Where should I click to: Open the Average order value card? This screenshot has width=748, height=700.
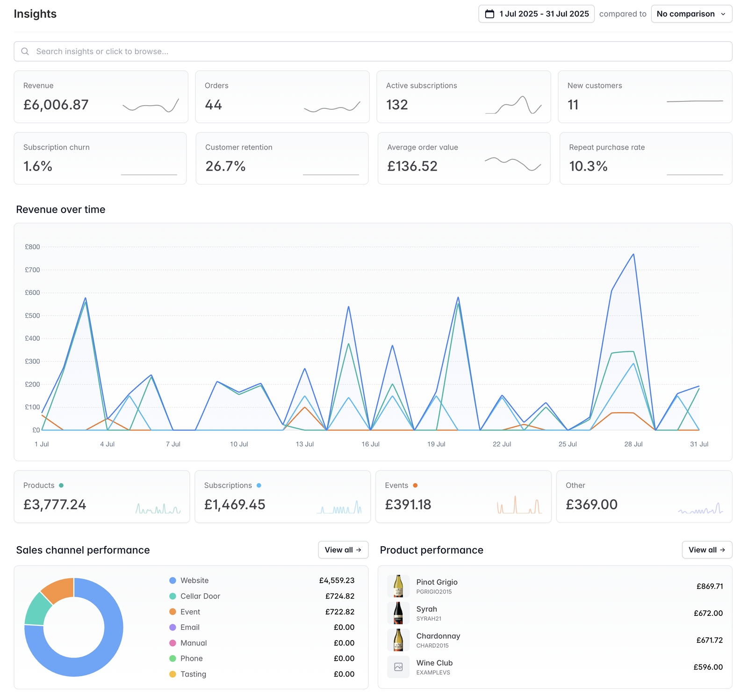click(463, 158)
